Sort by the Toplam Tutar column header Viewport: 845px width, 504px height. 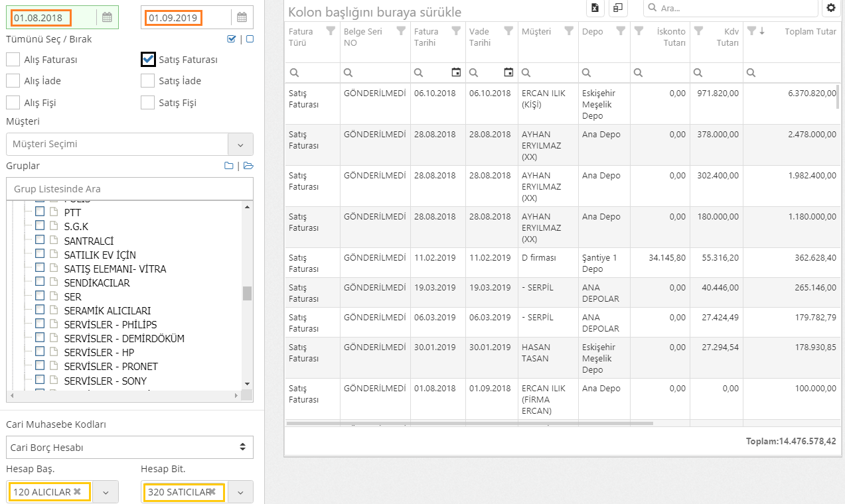click(x=810, y=31)
